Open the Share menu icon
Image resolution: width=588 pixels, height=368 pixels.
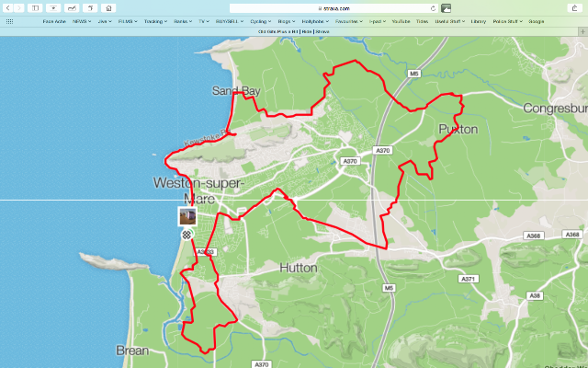coord(574,8)
